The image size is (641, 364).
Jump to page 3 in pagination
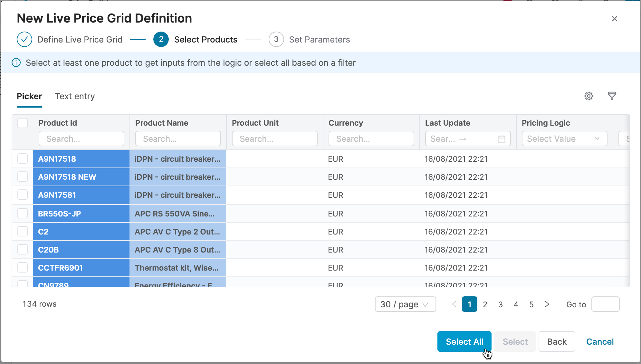500,304
